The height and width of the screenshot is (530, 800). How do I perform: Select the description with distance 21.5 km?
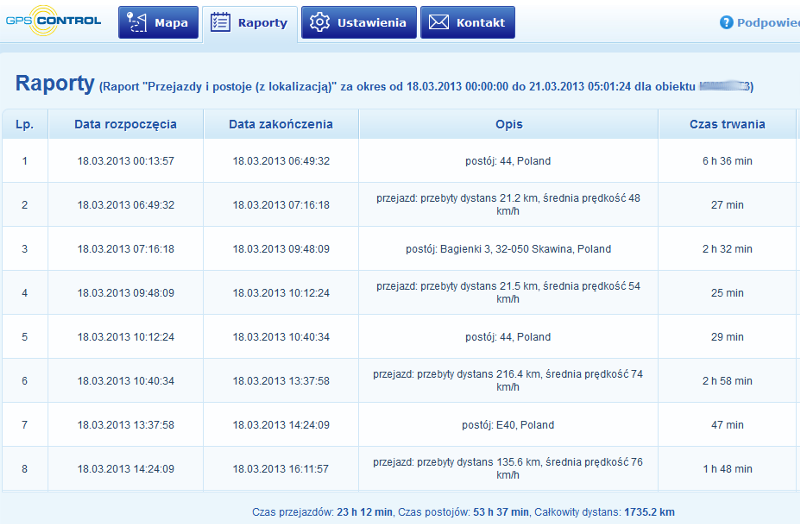point(508,292)
